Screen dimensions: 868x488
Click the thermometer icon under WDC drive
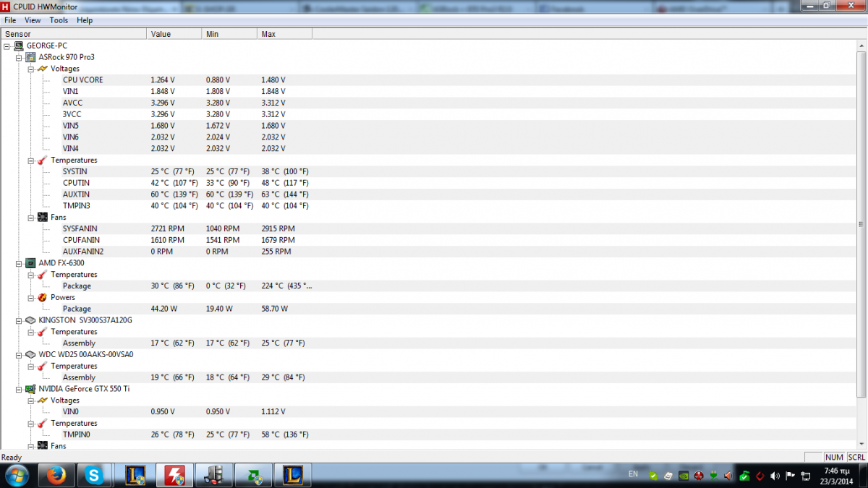[43, 366]
